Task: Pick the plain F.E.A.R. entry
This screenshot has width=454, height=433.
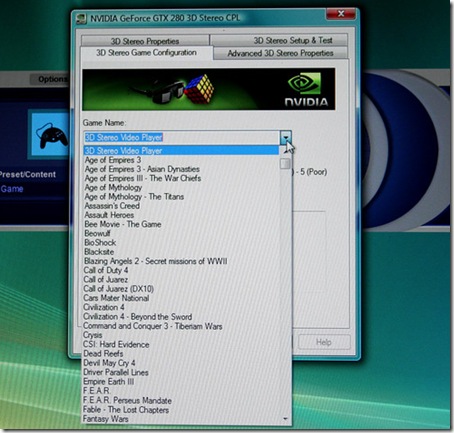Action: [x=181, y=391]
